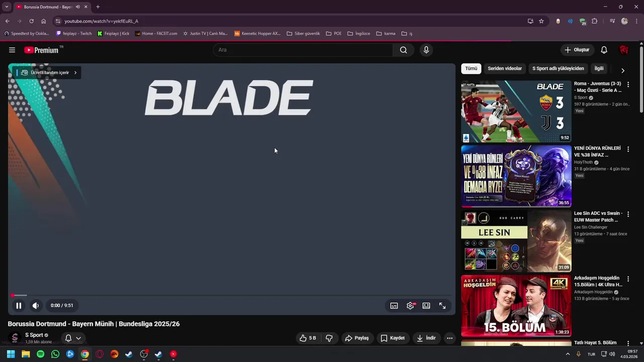Open Chrome media control icon

pyautogui.click(x=612, y=21)
